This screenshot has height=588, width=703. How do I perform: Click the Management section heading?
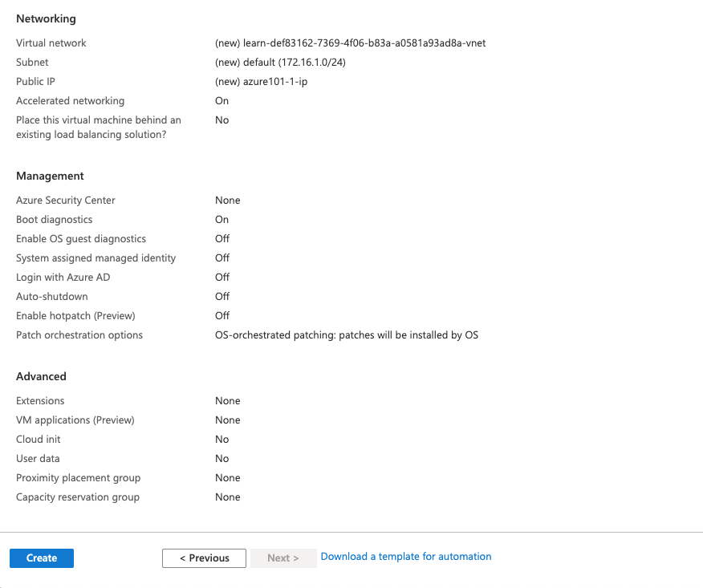(x=50, y=176)
